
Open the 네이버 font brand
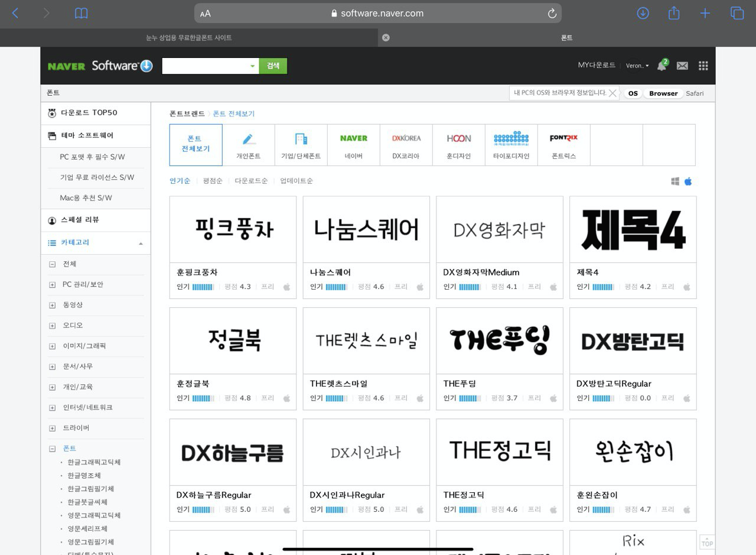[x=354, y=145]
